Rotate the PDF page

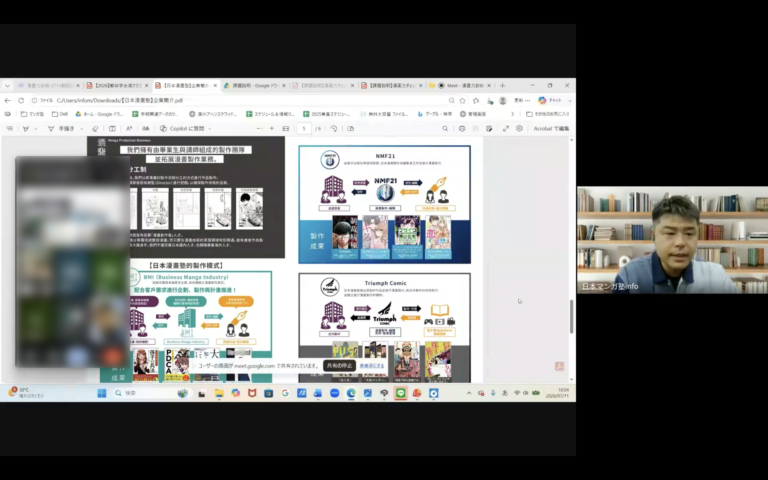[x=334, y=128]
